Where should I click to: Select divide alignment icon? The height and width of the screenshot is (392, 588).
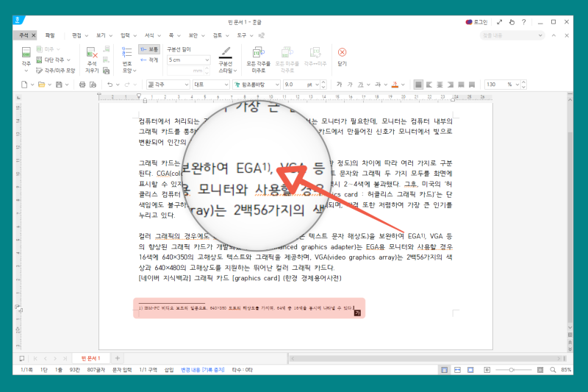pos(472,85)
